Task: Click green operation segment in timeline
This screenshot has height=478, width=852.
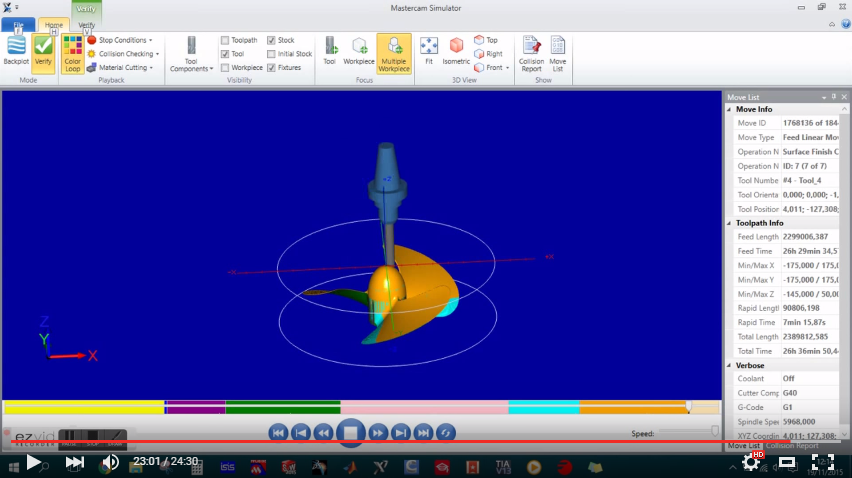Action: 283,407
